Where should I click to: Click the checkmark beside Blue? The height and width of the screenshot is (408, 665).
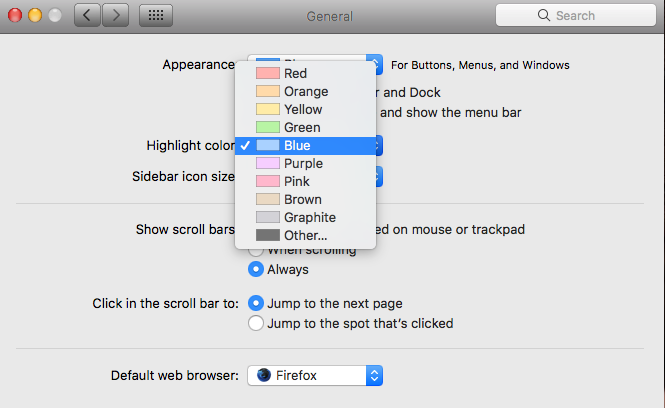click(245, 145)
